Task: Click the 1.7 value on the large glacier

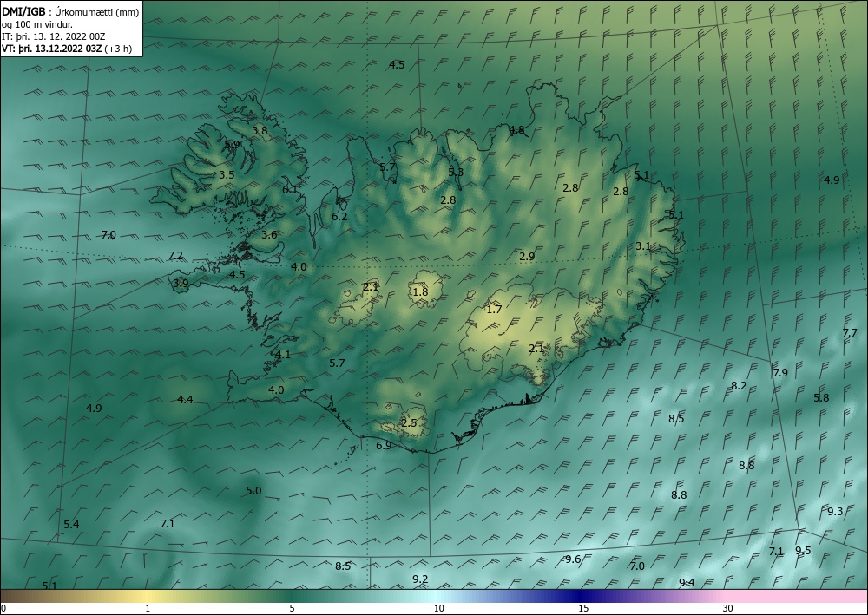Action: 494,309
